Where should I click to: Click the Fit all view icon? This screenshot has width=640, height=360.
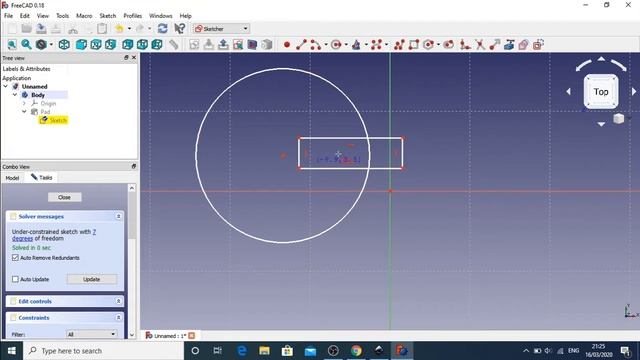pyautogui.click(x=12, y=44)
